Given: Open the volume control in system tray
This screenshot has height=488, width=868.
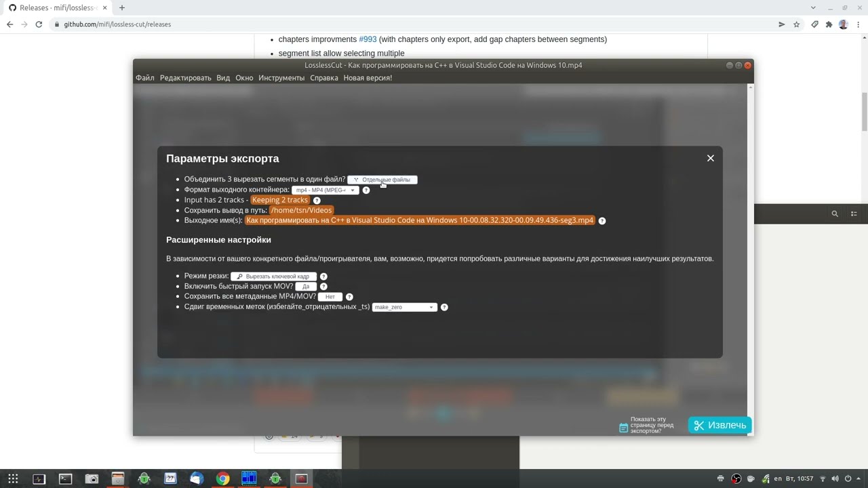Looking at the screenshot, I should pyautogui.click(x=835, y=479).
